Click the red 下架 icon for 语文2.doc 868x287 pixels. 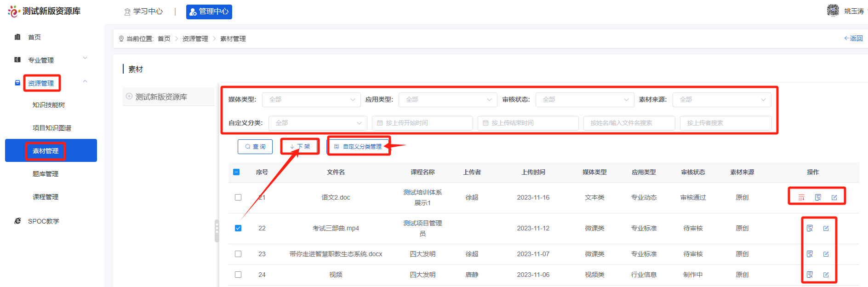click(x=801, y=197)
